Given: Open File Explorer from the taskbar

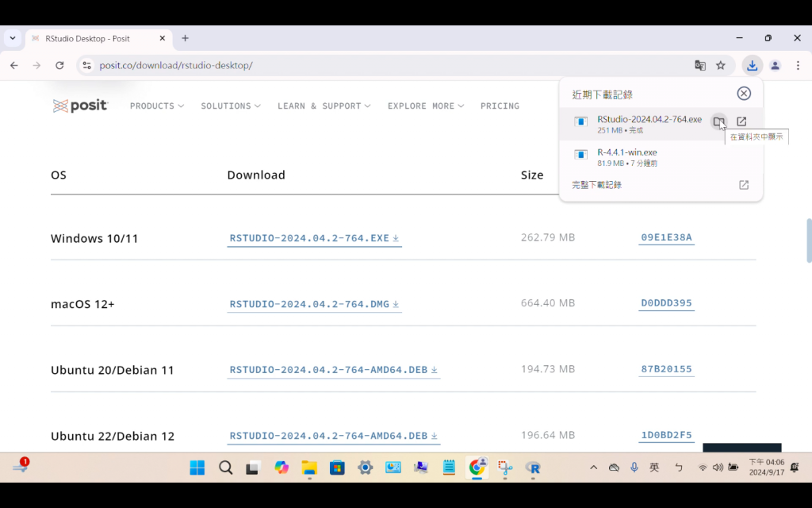Looking at the screenshot, I should (309, 468).
